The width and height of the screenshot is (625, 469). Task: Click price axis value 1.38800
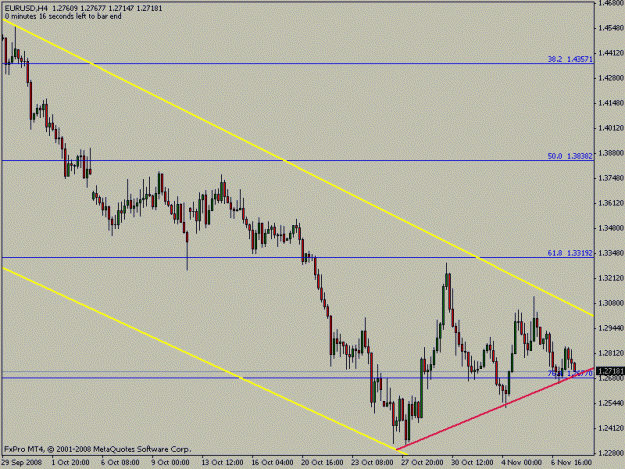pyautogui.click(x=610, y=153)
